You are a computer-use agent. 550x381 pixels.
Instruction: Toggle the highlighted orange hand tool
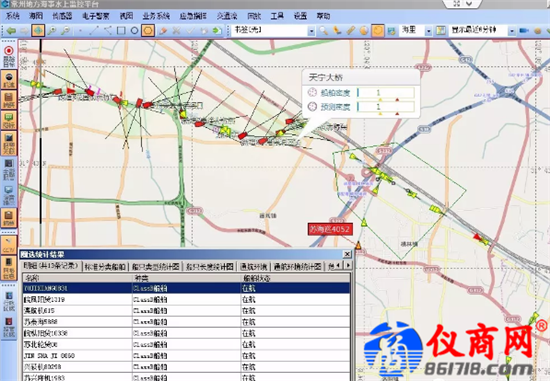pyautogui.click(x=378, y=31)
